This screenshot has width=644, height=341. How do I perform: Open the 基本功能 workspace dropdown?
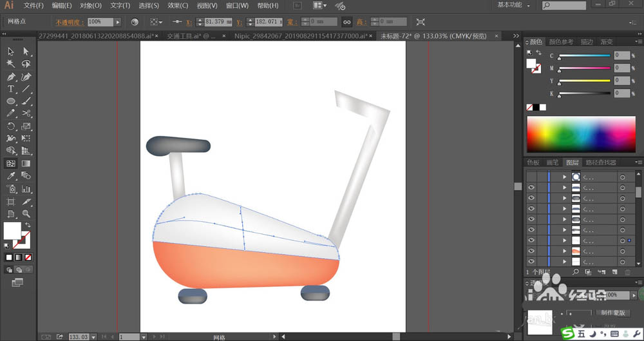(x=514, y=5)
